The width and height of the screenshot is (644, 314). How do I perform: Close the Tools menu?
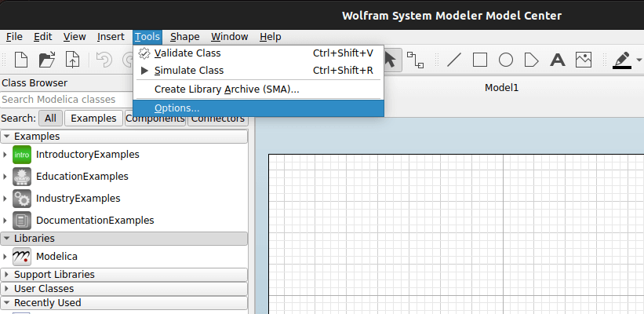tap(147, 37)
